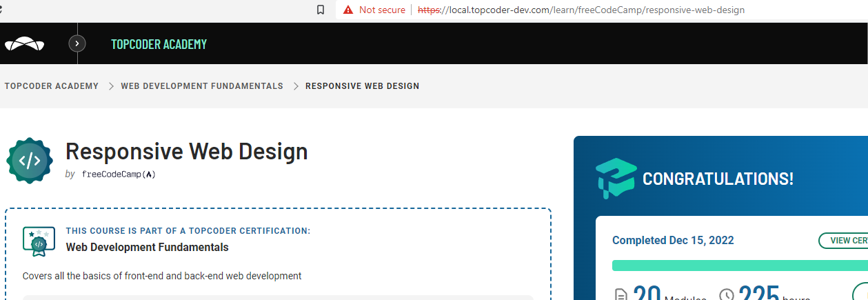Click the green course code badge icon

30,161
